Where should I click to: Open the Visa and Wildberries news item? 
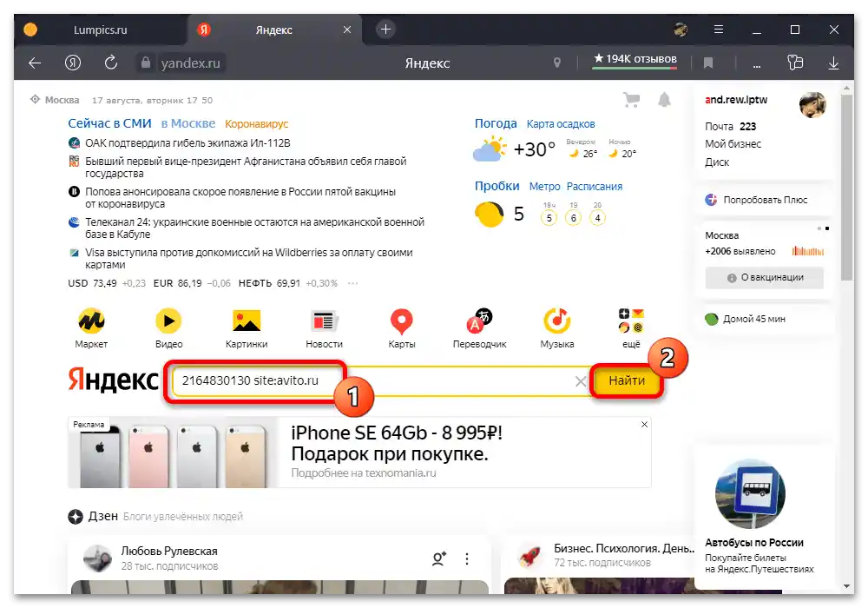pos(248,259)
